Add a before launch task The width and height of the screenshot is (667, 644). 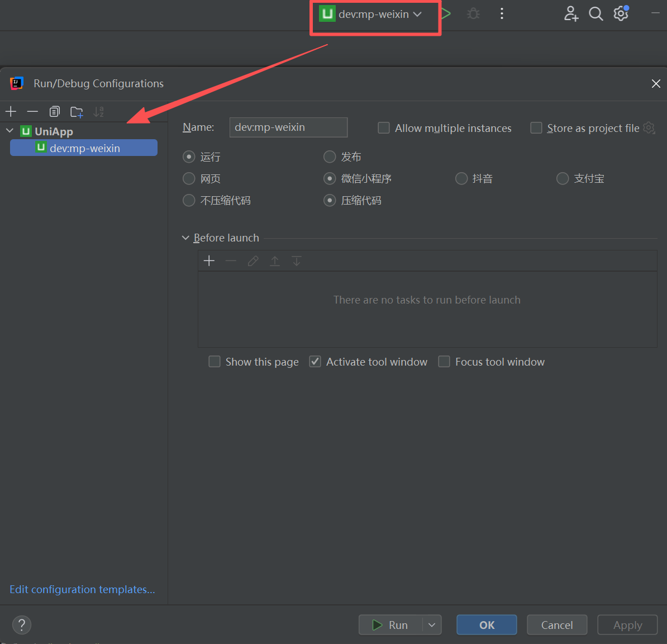click(x=209, y=261)
